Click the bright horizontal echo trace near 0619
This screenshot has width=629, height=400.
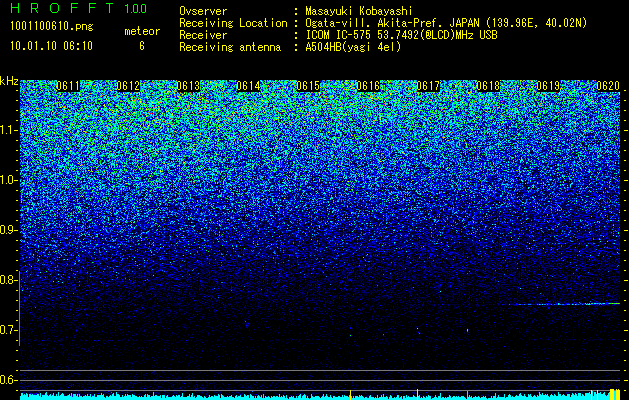562,304
